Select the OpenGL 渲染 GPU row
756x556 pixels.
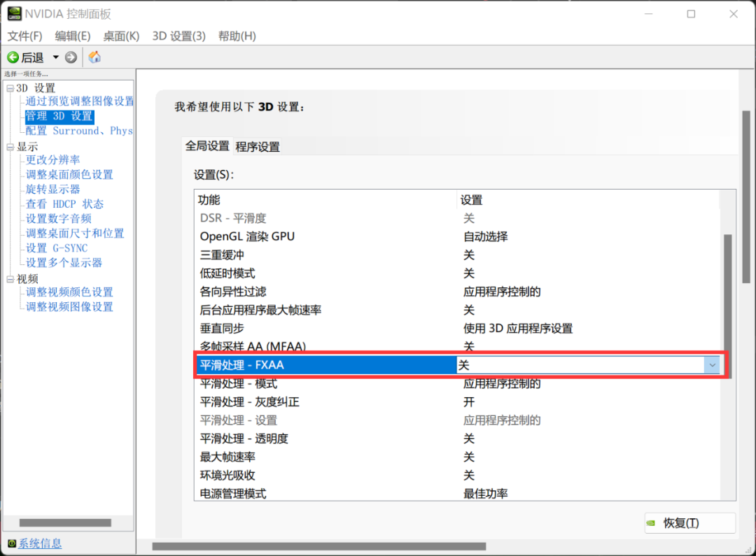tap(458, 236)
